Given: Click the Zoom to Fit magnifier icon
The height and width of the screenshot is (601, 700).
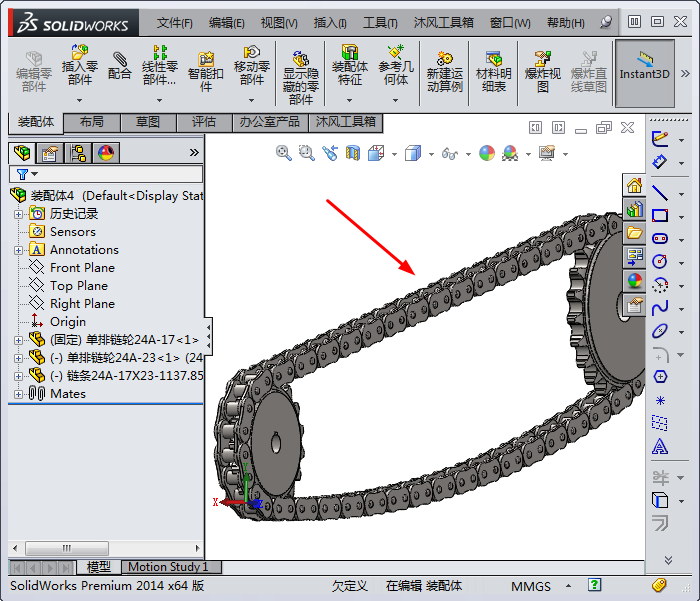Looking at the screenshot, I should [284, 153].
